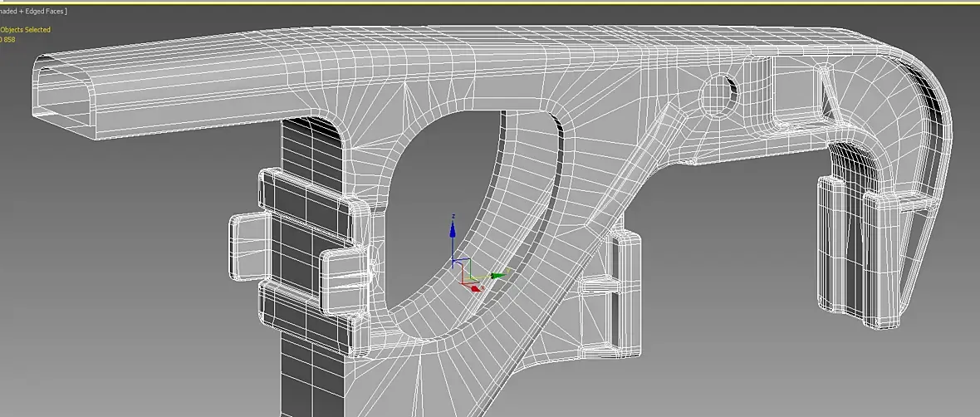Click the '858' viewport statistic value
980x417 pixels.
tap(9, 39)
